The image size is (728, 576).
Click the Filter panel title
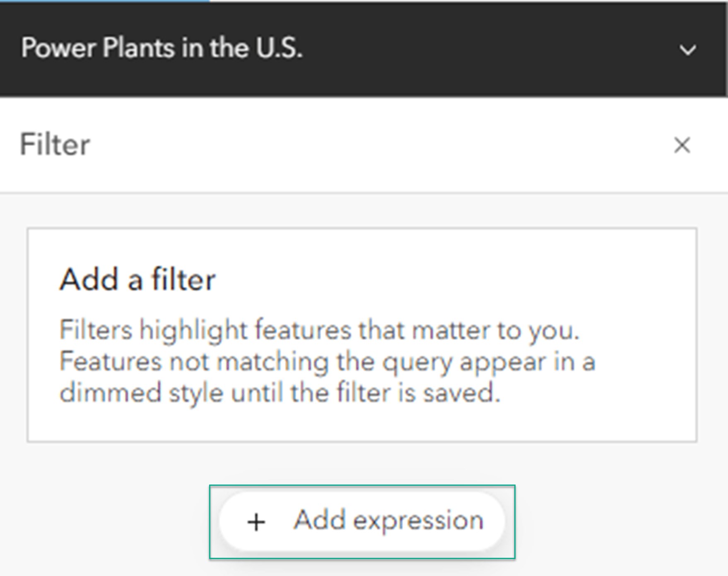click(x=54, y=144)
